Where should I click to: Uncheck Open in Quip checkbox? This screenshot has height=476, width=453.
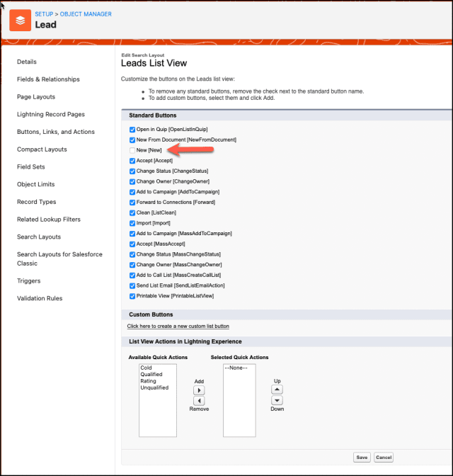pyautogui.click(x=132, y=130)
